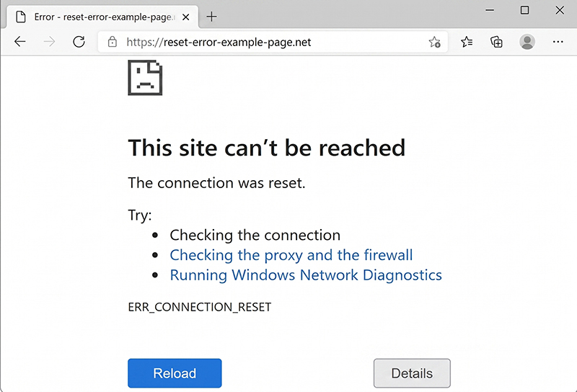The height and width of the screenshot is (392, 577).
Task: Click the forward navigation arrow
Action: pyautogui.click(x=49, y=43)
